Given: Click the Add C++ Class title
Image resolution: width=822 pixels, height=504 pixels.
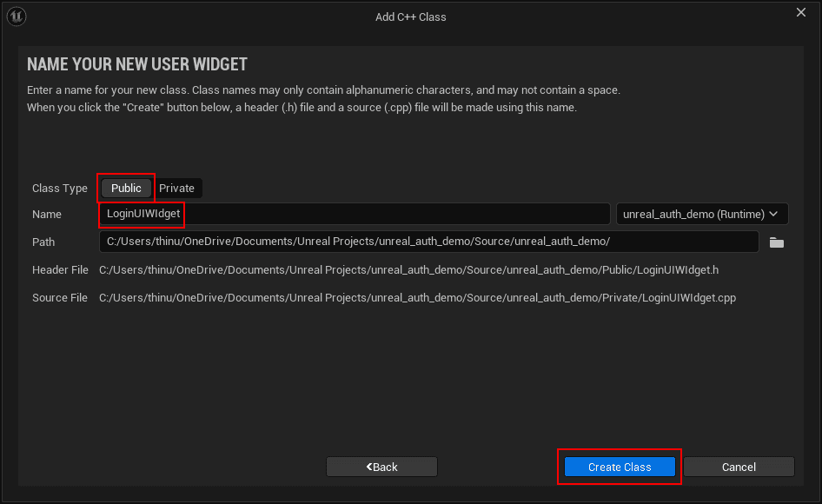Looking at the screenshot, I should (x=410, y=17).
